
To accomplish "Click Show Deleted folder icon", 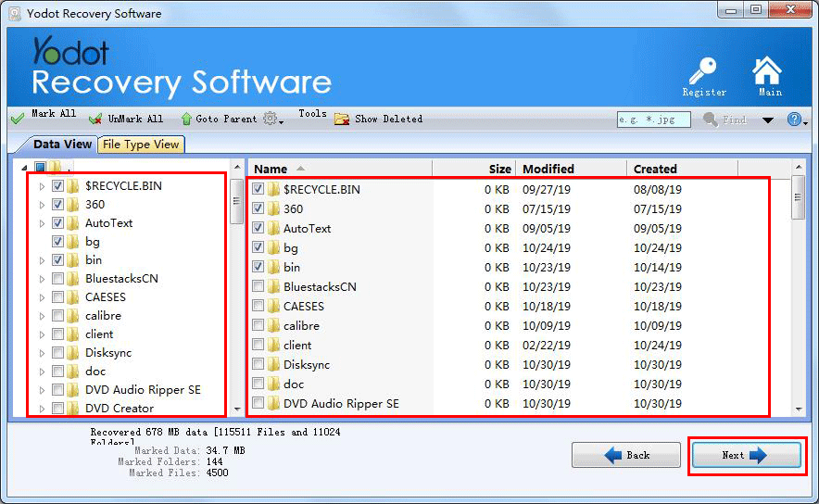I will [x=341, y=119].
